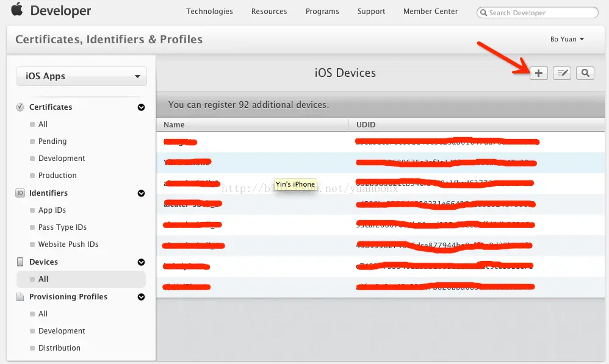Collapse the Certificates section chevron
The image size is (609, 364).
[x=142, y=107]
